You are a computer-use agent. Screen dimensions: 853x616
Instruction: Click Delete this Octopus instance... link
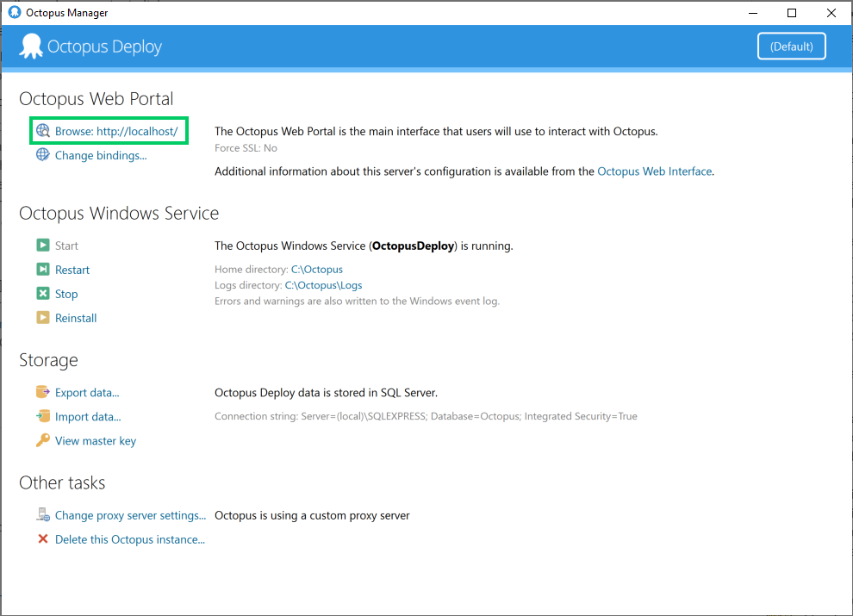pyautogui.click(x=130, y=539)
